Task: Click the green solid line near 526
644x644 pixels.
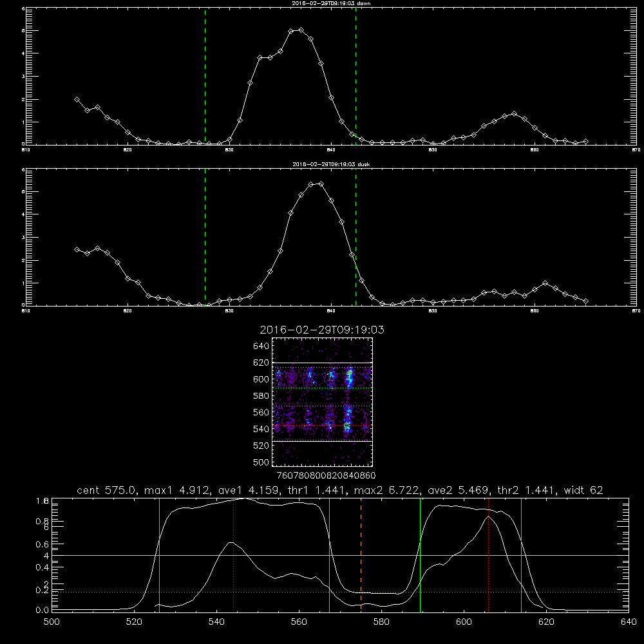Action: [x=159, y=554]
